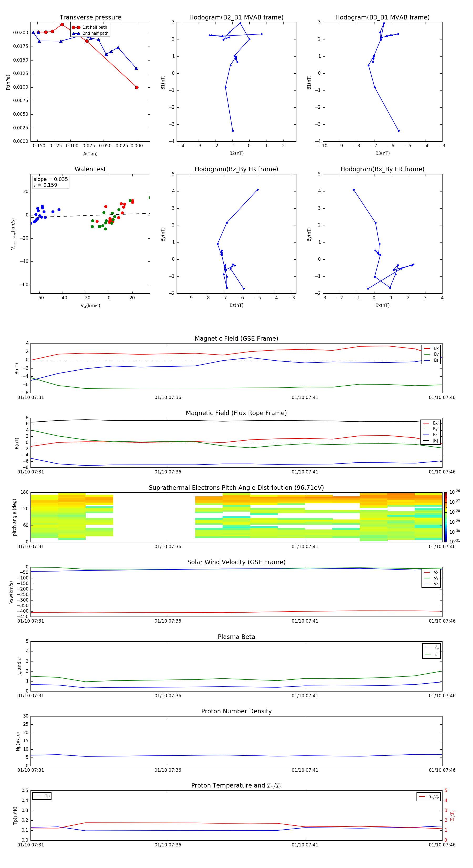Click the 'B3(nT)' x-axis label
Image resolution: width=473 pixels, height=868 pixels.
click(x=382, y=153)
